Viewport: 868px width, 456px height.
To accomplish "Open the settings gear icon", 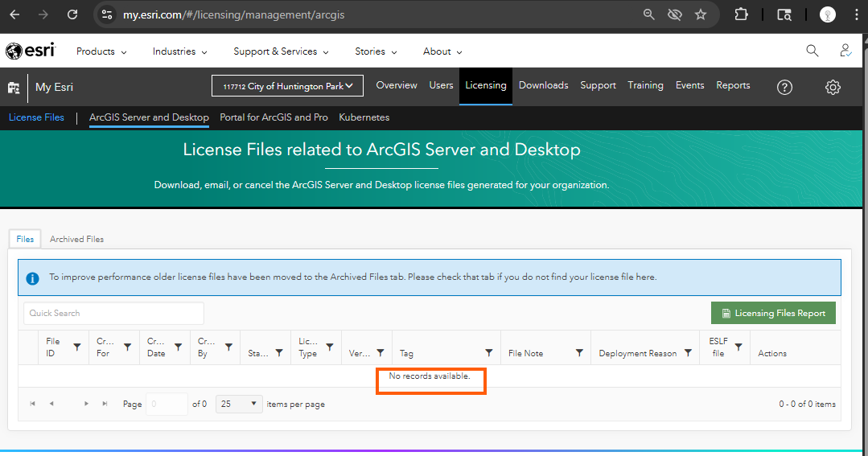I will pyautogui.click(x=833, y=87).
